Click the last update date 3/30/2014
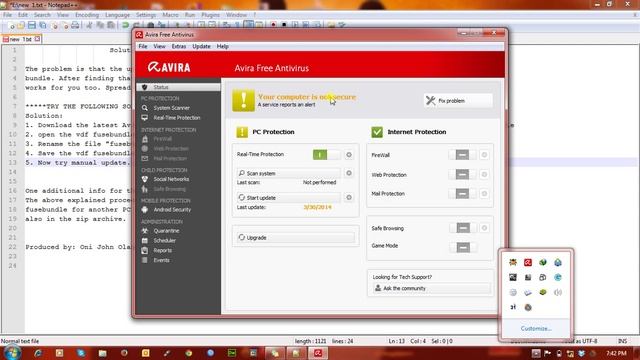The image size is (640, 360). coord(317,207)
